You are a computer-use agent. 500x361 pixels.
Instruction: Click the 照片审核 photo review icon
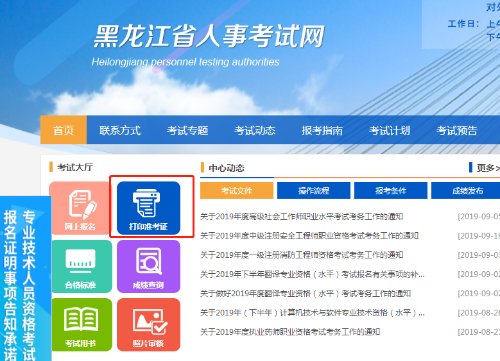[x=149, y=325]
